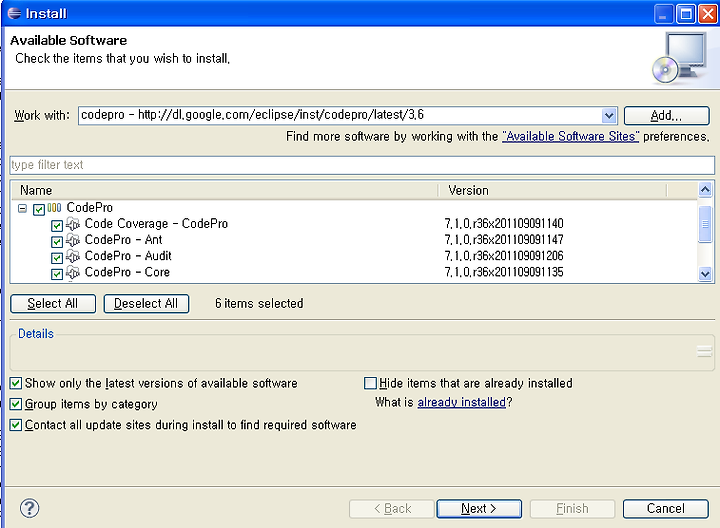Screen dimensions: 720x528
Task: Click the Code Coverage feature plugin icon
Action: 73,224
